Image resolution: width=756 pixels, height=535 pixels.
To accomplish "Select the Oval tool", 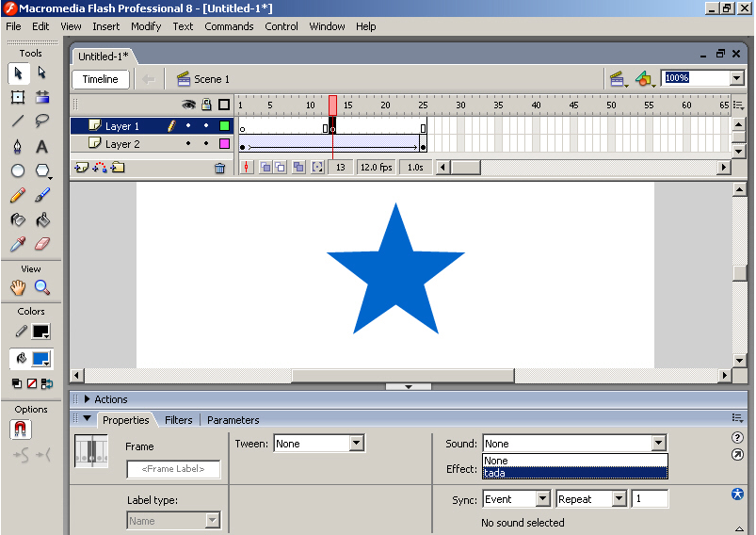I will pos(18,170).
